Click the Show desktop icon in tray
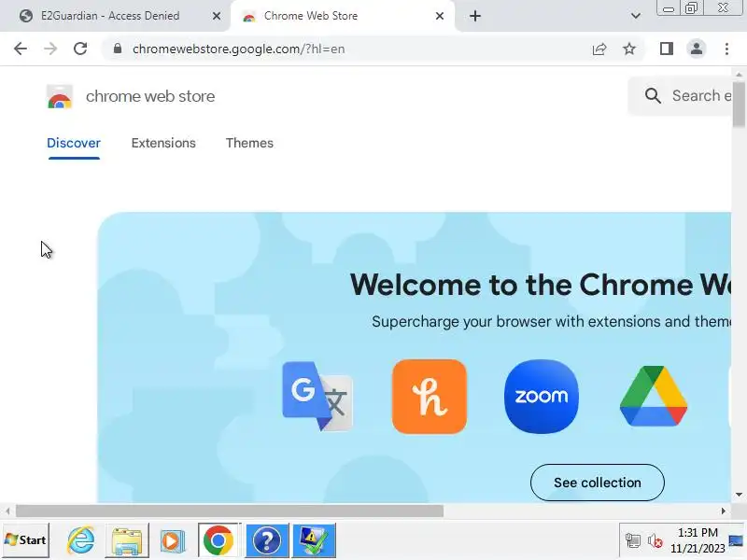Viewport: 747px width, 560px height. click(737, 540)
